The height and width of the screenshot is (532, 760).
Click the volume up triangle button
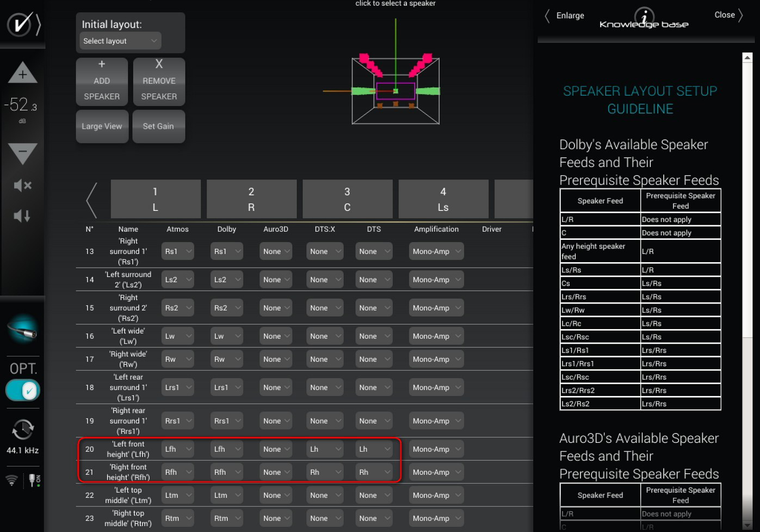[22, 73]
